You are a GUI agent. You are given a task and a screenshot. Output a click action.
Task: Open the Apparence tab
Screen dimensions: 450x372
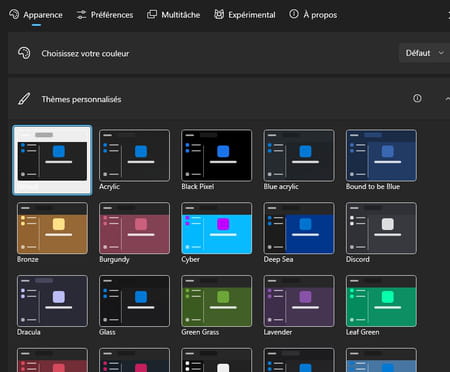[36, 15]
